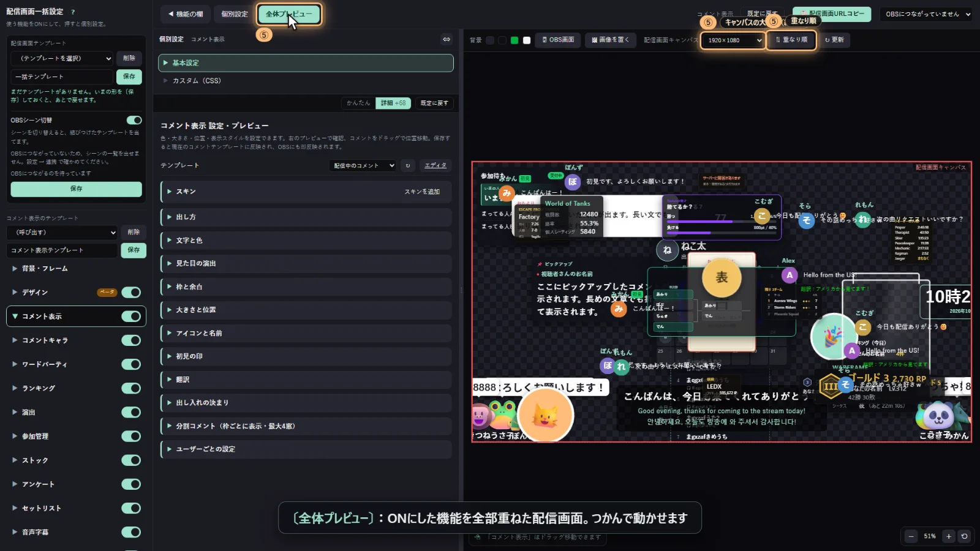Toggle the 演出 feature switch
Image resolution: width=980 pixels, height=551 pixels.
coord(131,412)
